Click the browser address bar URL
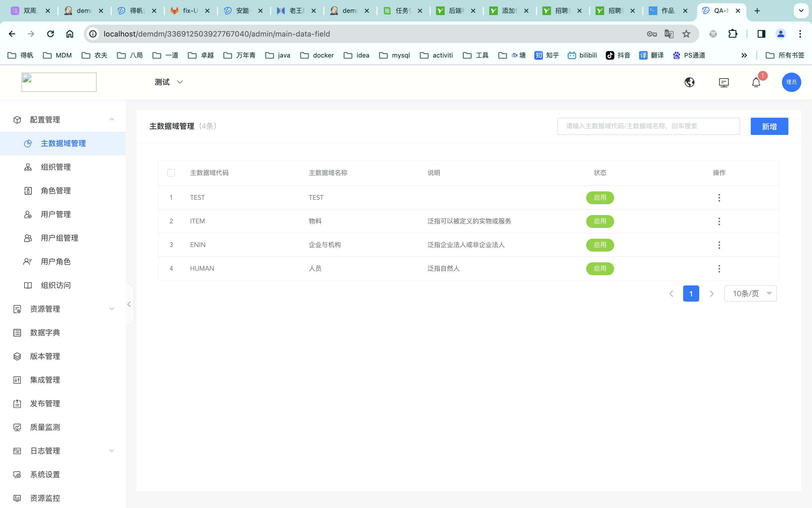Viewport: 812px width, 508px height. coord(217,34)
